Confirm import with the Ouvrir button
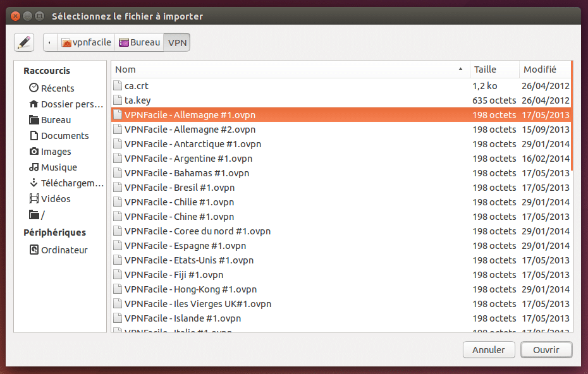 (x=546, y=349)
